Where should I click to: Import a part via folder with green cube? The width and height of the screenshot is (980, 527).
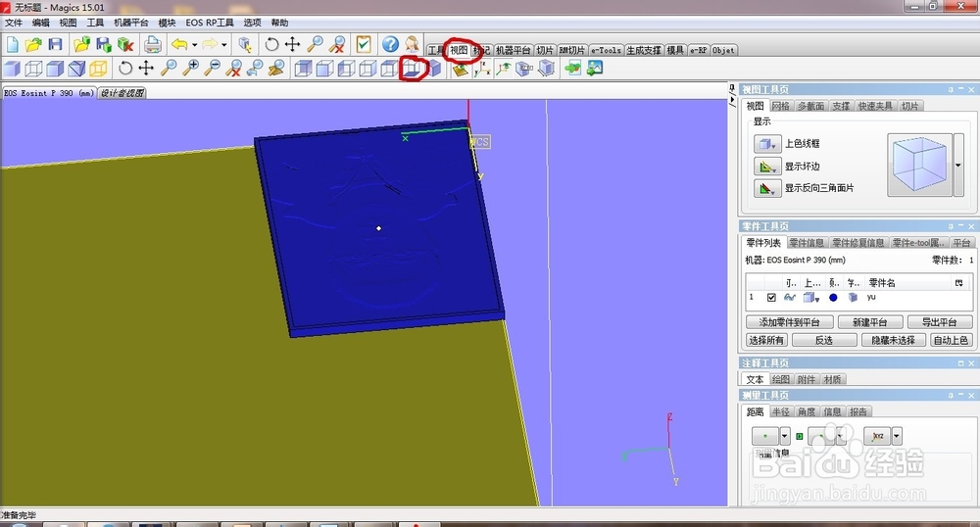tap(81, 44)
